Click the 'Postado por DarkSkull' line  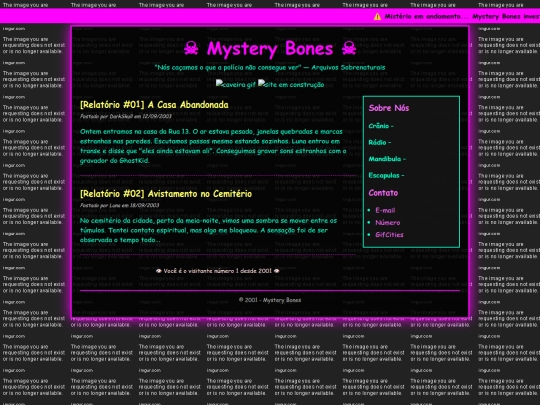126,116
